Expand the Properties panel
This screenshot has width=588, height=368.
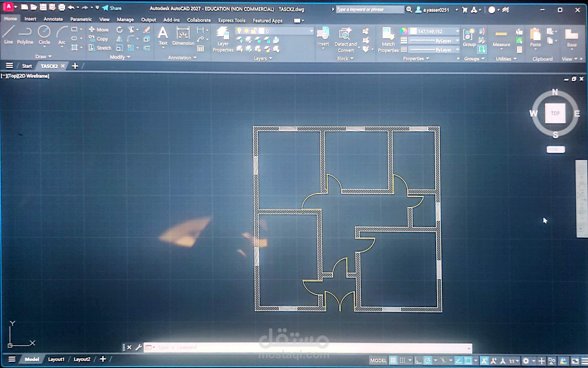tap(416, 59)
